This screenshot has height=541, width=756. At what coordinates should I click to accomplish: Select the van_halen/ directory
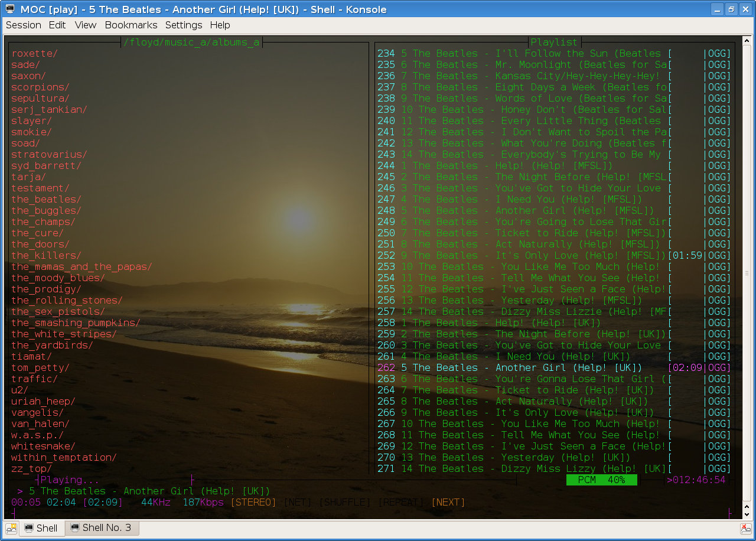(x=41, y=424)
